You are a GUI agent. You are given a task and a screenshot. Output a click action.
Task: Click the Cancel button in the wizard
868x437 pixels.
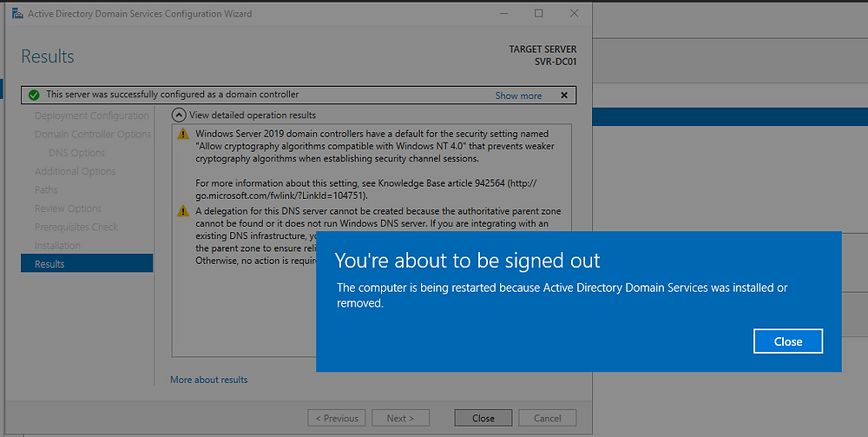pyautogui.click(x=547, y=418)
